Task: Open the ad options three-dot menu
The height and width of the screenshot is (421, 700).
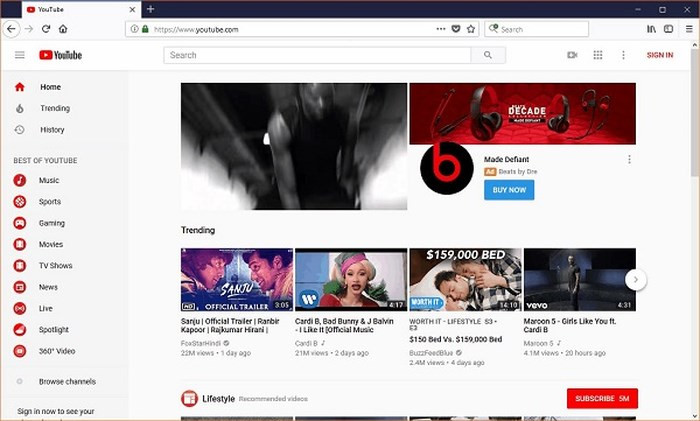Action: pos(629,160)
